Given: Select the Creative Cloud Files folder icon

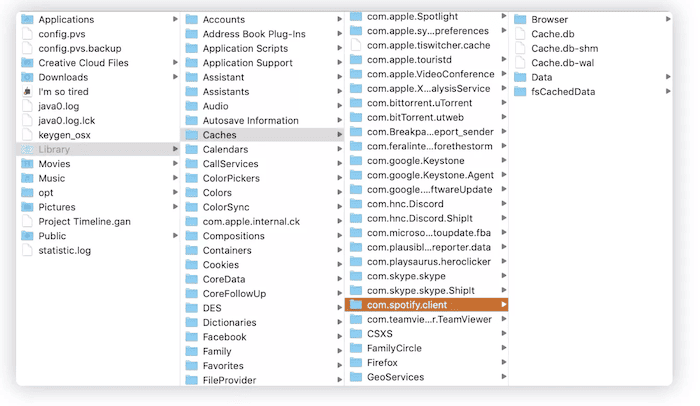Looking at the screenshot, I should coord(27,63).
